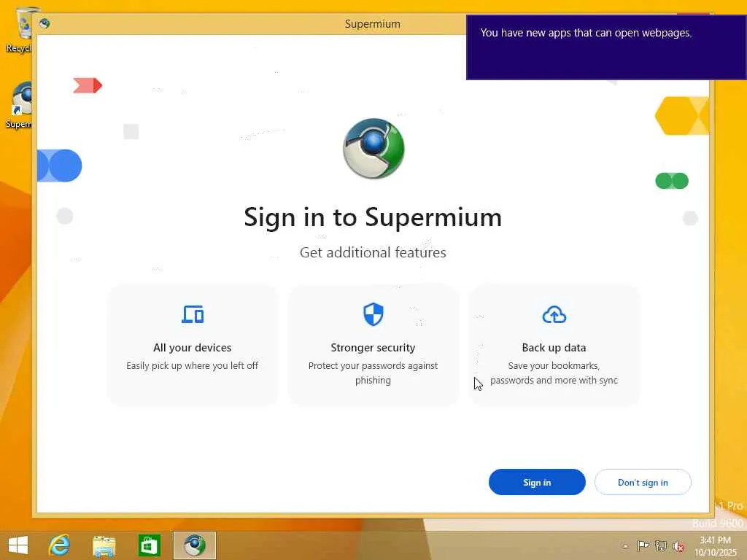Click the Supermium title bar icon
Screen dimensions: 747x560
click(x=44, y=23)
